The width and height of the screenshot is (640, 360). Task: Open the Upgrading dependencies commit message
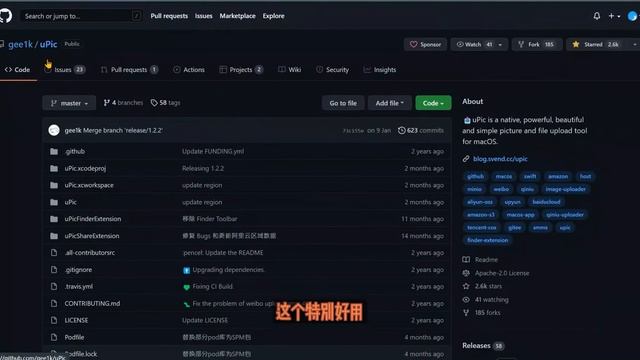(228, 270)
